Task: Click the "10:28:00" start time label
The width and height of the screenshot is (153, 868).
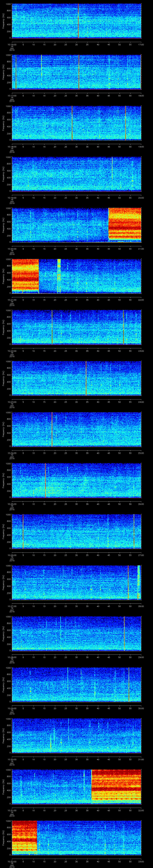Action: 12,657
